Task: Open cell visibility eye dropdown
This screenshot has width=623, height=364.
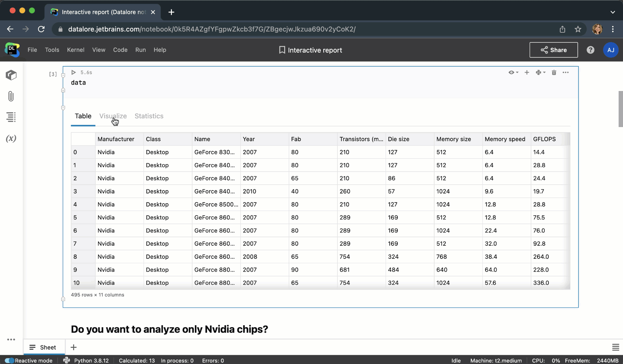Action: (513, 72)
